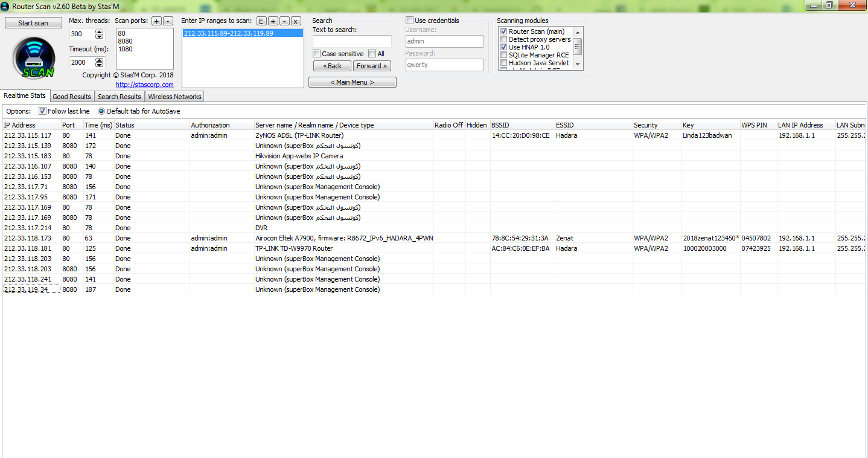
Task: Toggle Case sensitive search option
Action: pyautogui.click(x=317, y=54)
